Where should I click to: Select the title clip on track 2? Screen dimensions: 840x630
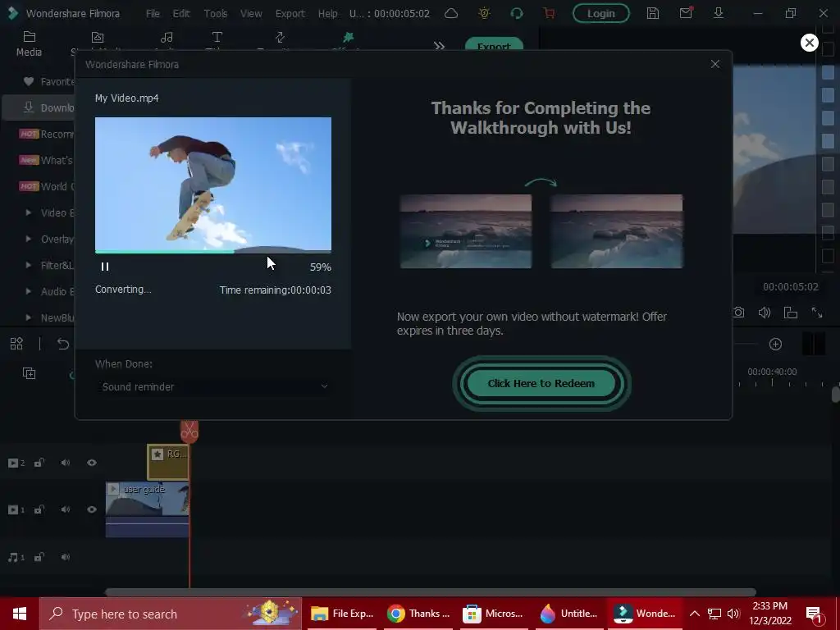click(x=167, y=462)
